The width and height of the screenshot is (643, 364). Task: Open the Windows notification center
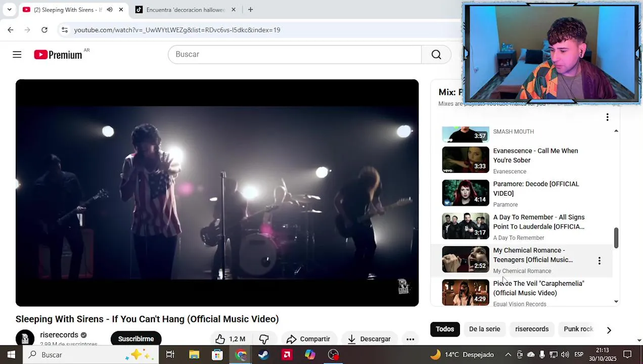point(627,355)
